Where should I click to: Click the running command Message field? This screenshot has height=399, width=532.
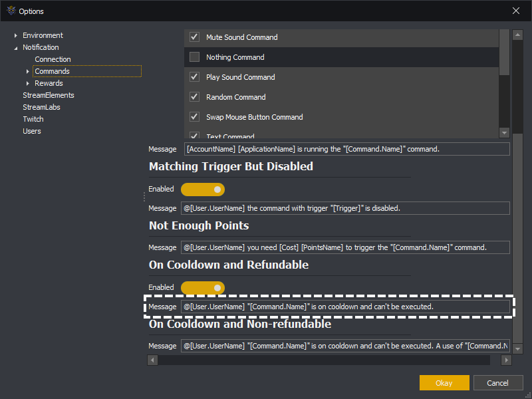pos(346,149)
